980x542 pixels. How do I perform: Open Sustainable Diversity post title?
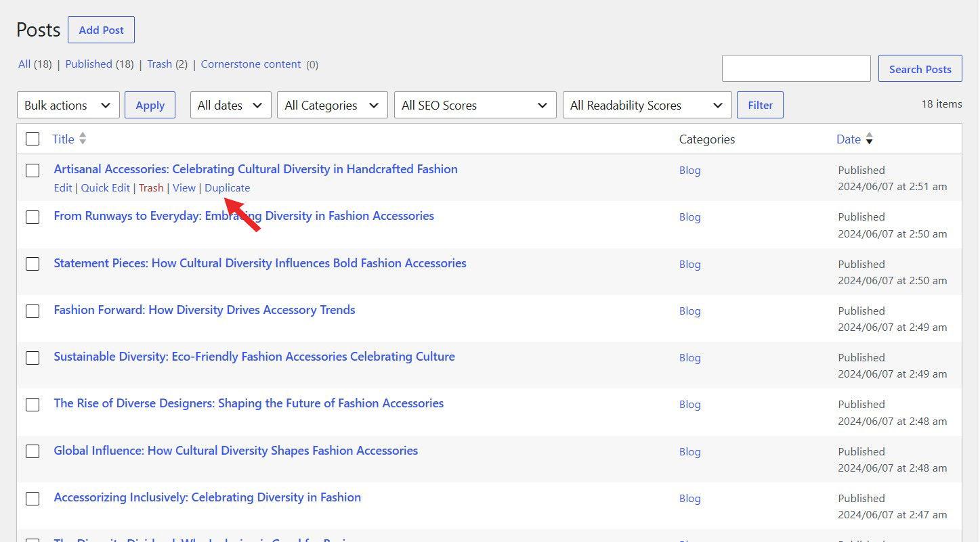click(x=255, y=357)
